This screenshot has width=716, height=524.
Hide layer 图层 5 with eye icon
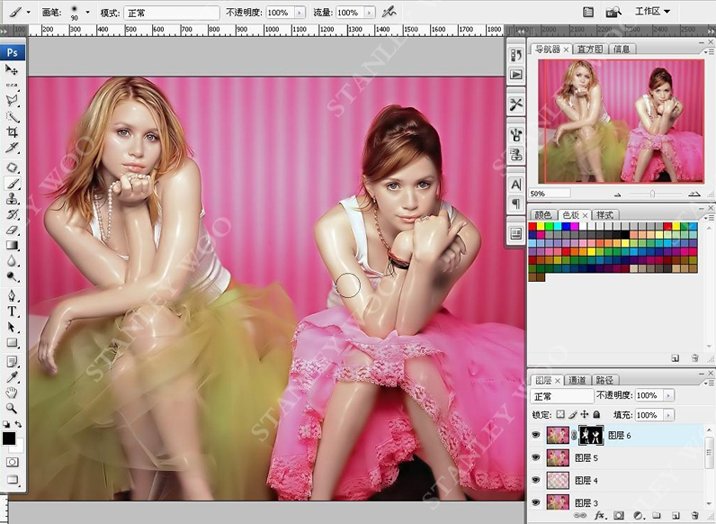point(536,457)
